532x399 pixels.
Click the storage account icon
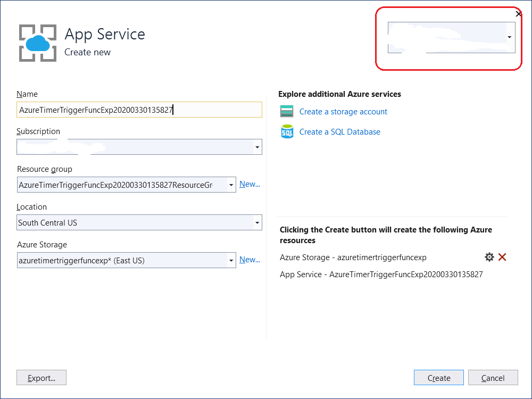(x=287, y=111)
